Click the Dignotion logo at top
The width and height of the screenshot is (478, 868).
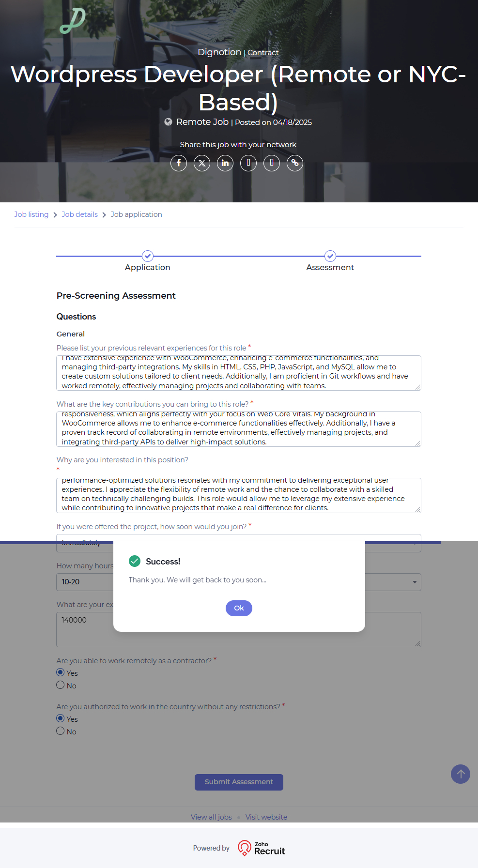coord(73,21)
